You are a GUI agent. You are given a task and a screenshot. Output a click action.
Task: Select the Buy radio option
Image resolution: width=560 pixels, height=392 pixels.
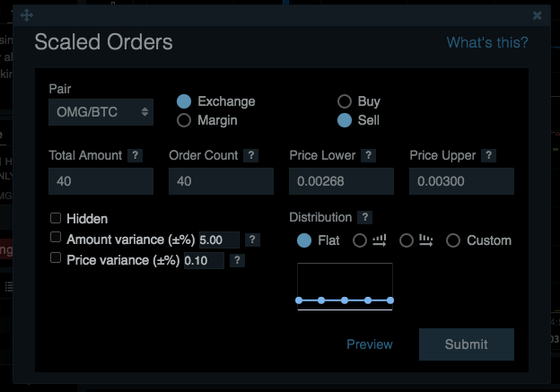(x=344, y=101)
